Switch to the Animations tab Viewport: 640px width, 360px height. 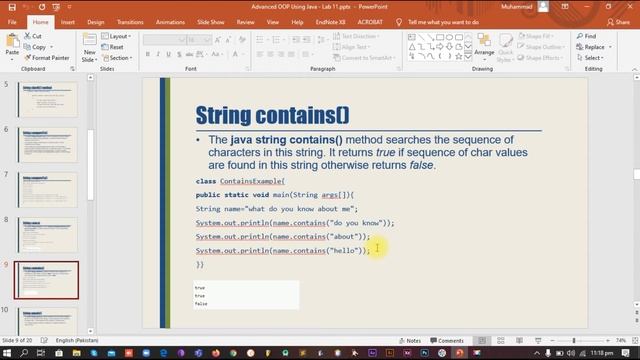tap(170, 22)
